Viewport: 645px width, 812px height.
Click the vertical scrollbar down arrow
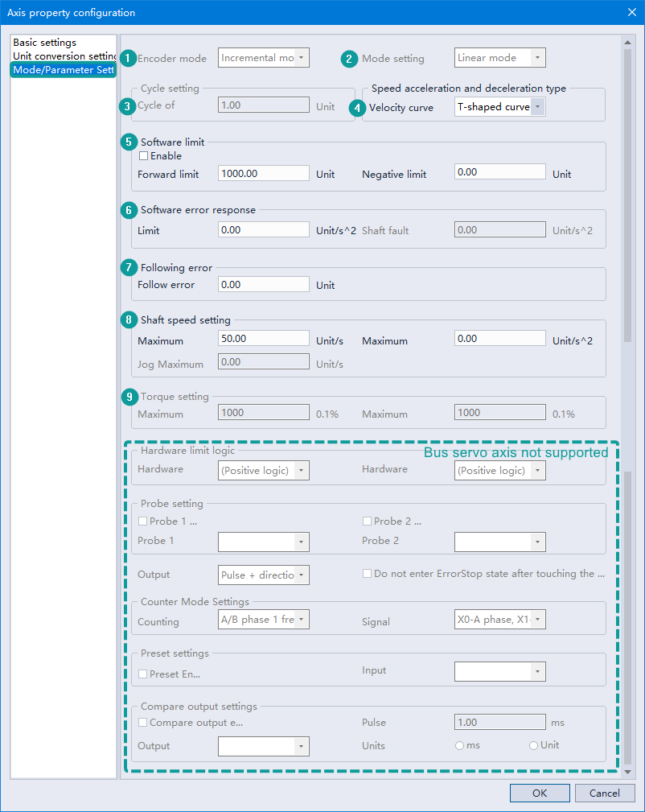click(x=628, y=773)
